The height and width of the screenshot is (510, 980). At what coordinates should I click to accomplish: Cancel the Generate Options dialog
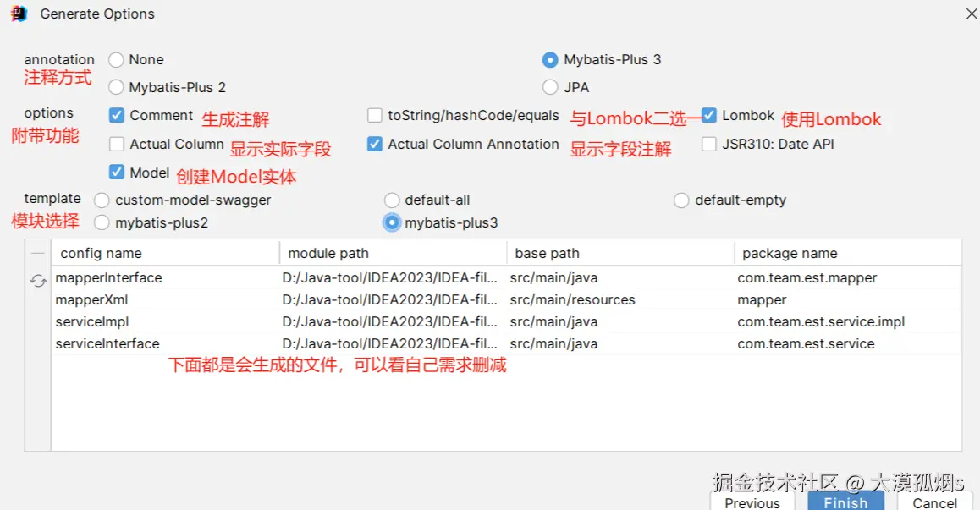(x=934, y=502)
